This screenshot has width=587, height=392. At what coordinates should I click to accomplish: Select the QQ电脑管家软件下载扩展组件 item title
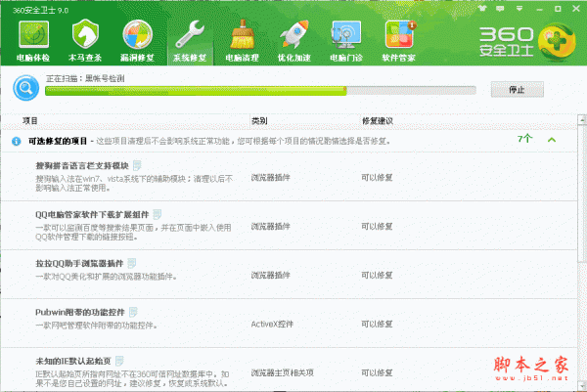point(92,215)
